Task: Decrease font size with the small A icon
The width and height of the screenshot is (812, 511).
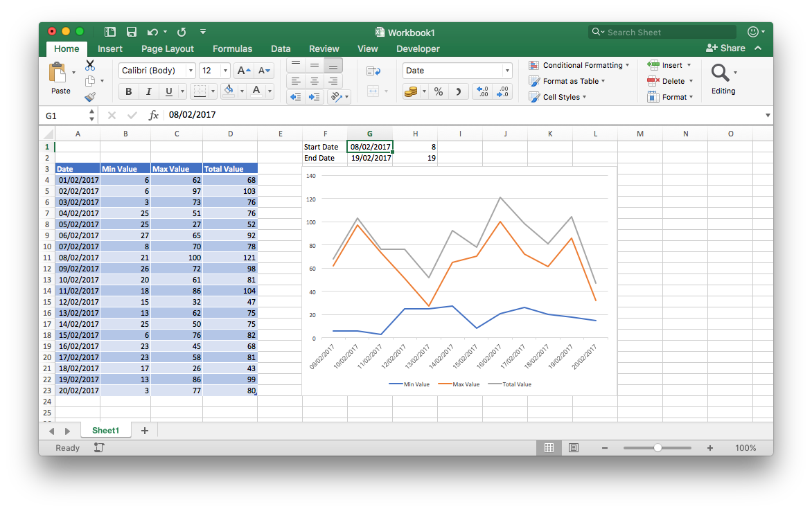Action: coord(263,71)
